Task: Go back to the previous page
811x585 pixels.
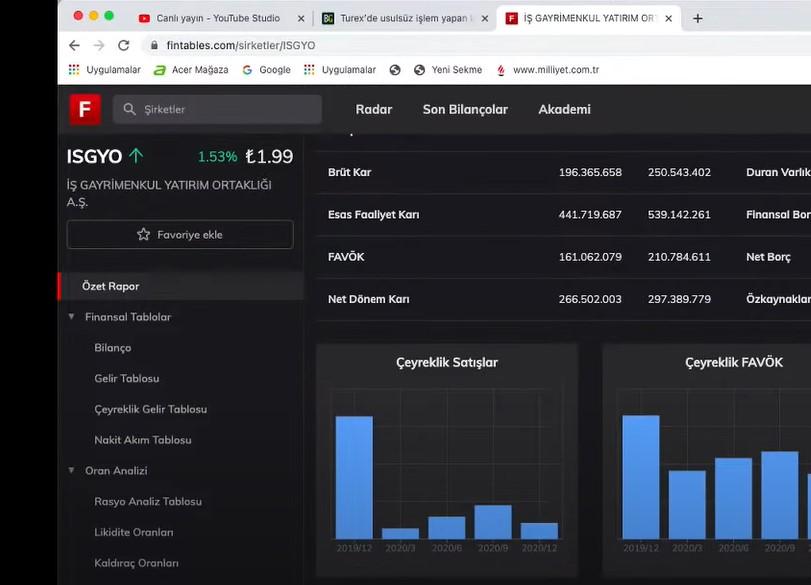Action: pos(74,46)
